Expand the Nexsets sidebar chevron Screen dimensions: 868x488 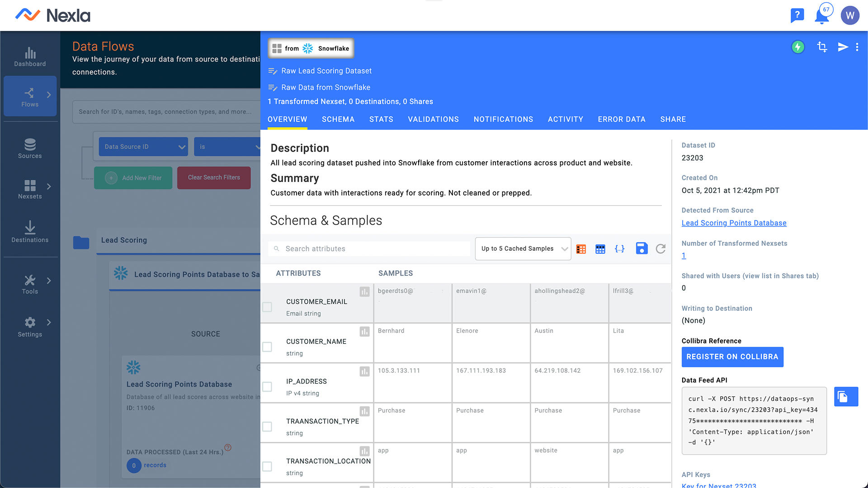coord(49,186)
